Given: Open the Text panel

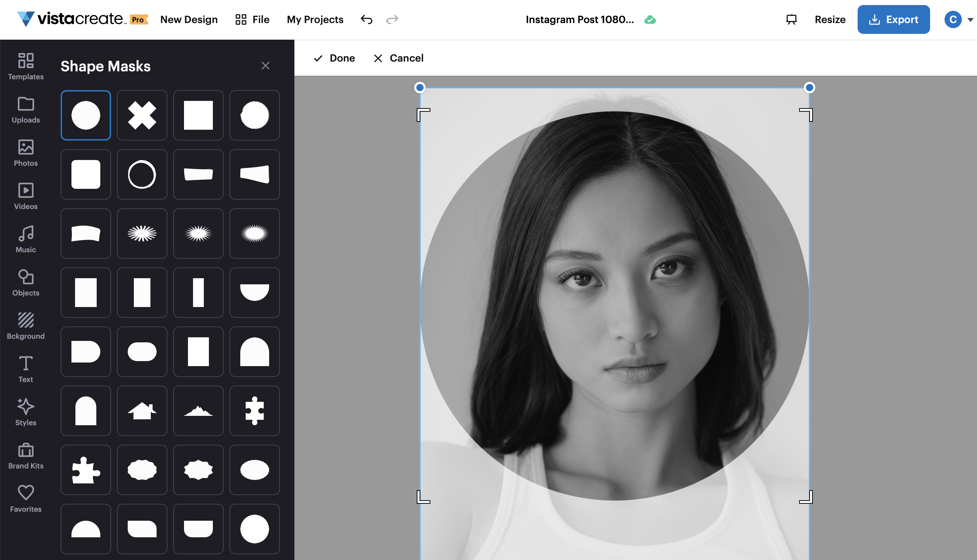Looking at the screenshot, I should click(x=25, y=369).
